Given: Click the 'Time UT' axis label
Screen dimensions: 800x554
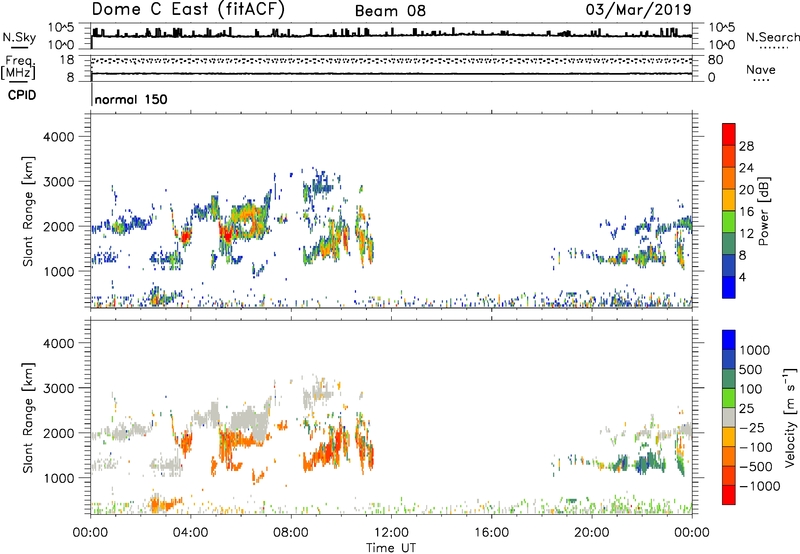Looking at the screenshot, I should point(391,548).
